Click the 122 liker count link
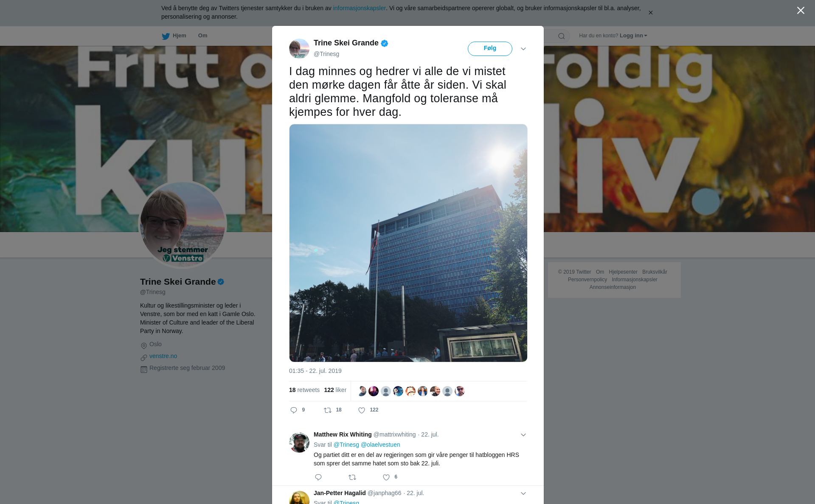The height and width of the screenshot is (504, 815). point(335,390)
